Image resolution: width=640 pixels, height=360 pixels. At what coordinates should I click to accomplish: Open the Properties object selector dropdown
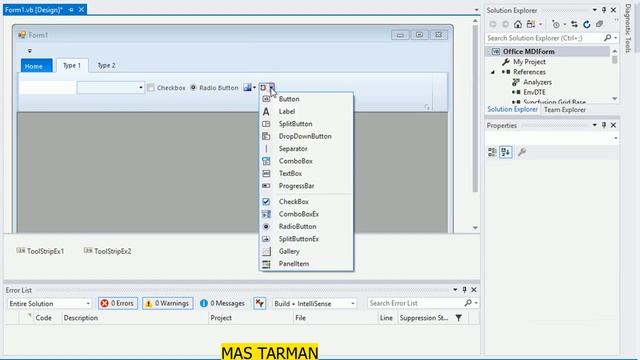coord(616,138)
